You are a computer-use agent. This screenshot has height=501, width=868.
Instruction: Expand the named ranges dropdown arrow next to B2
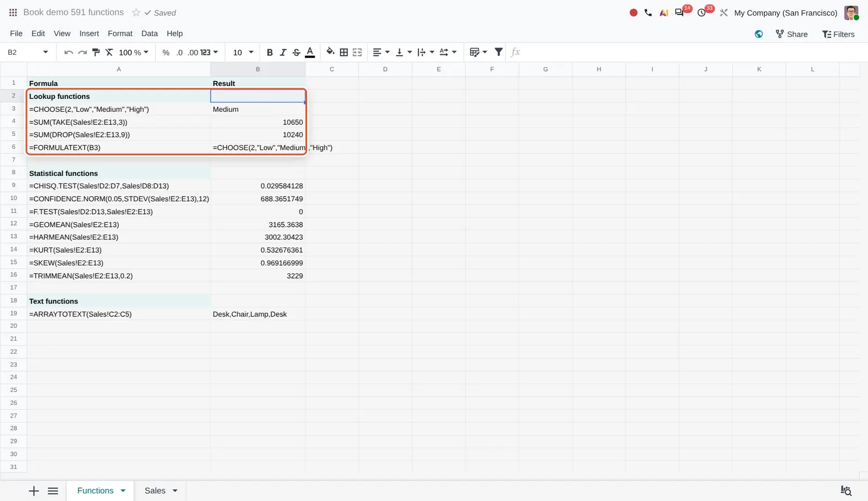pyautogui.click(x=46, y=52)
